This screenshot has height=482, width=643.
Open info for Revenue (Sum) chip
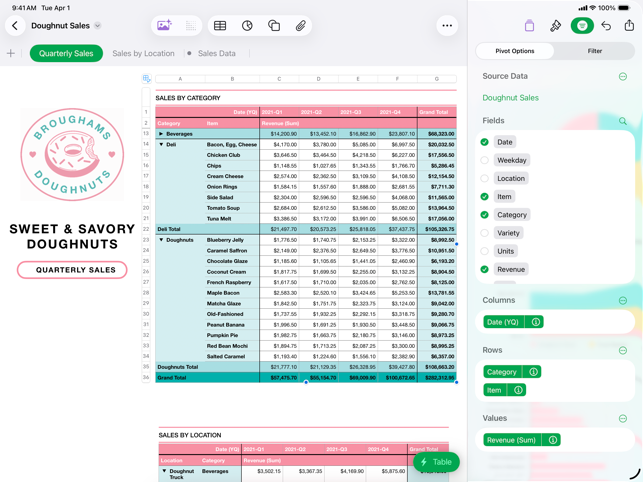552,440
